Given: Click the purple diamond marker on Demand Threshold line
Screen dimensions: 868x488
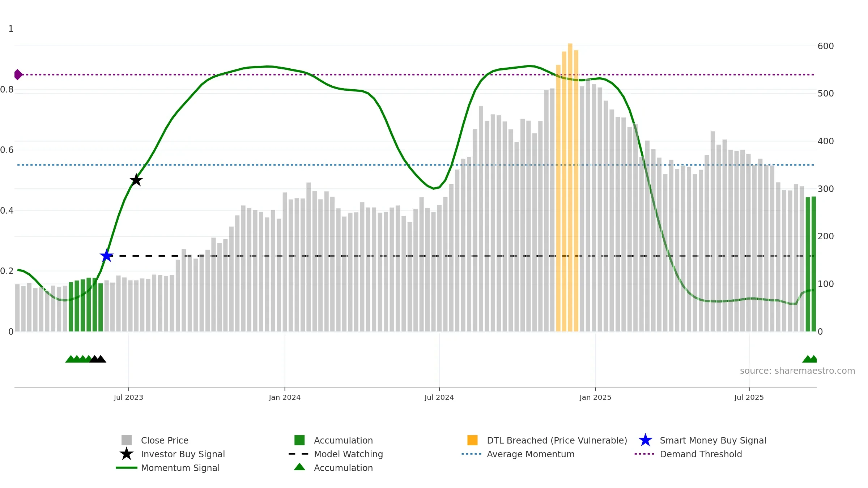Looking at the screenshot, I should click(x=18, y=75).
